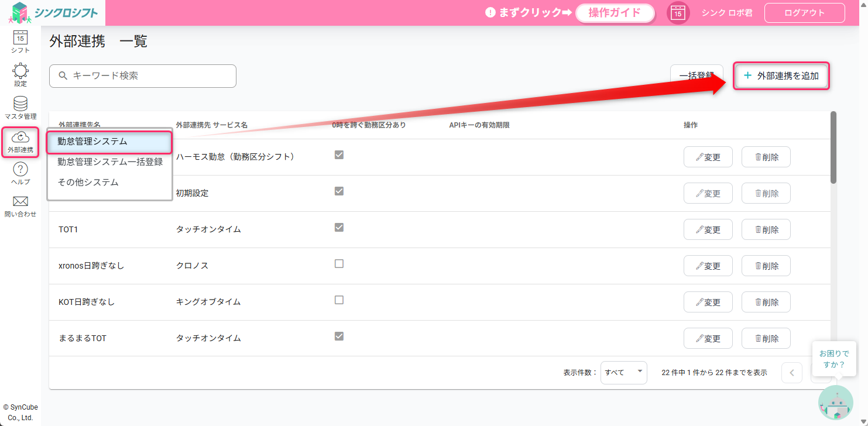This screenshot has width=868, height=426.
Task: Check the xronos日跨ぎなし row checkbox
Action: (x=339, y=264)
